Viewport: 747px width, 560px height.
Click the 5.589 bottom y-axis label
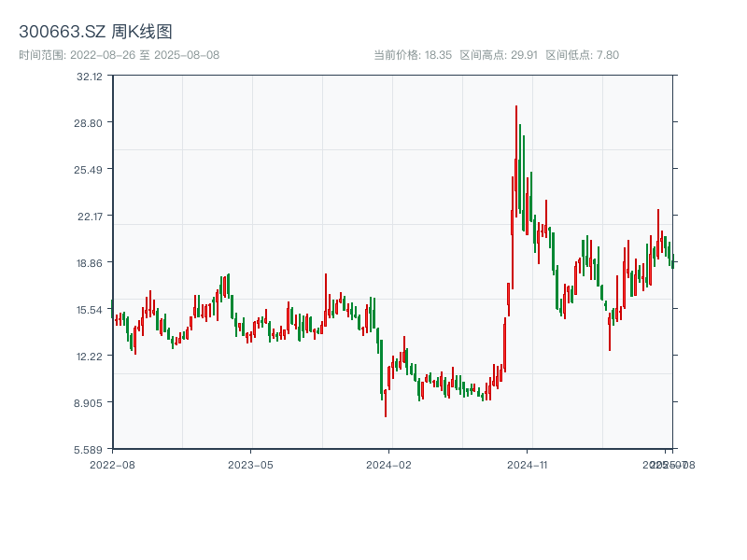click(90, 449)
